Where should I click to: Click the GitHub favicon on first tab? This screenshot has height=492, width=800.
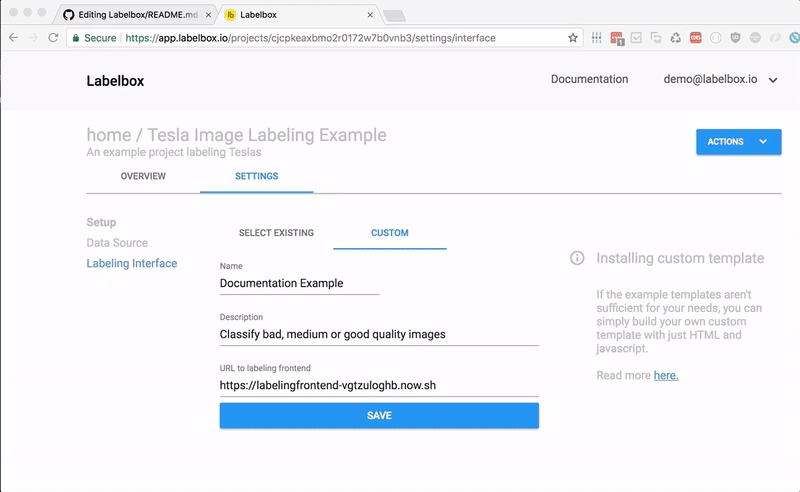[x=68, y=15]
